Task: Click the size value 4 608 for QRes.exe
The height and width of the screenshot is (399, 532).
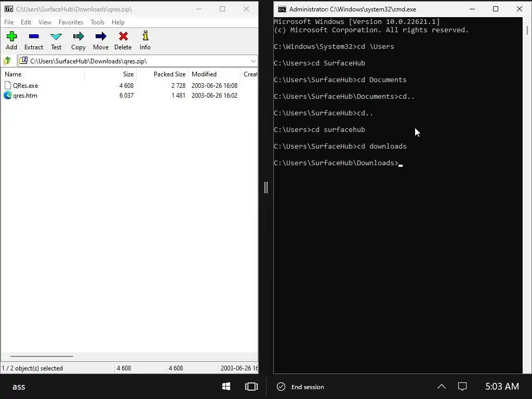Action: (126, 86)
